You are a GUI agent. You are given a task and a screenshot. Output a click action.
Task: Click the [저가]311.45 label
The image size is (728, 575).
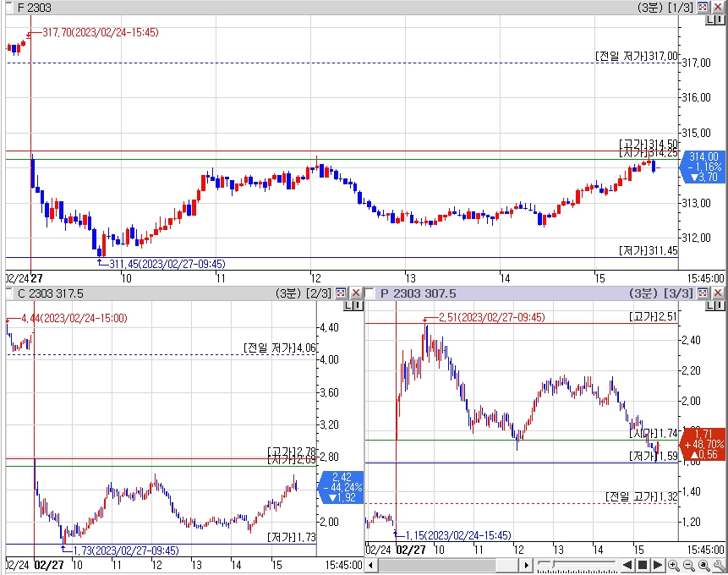(x=649, y=251)
